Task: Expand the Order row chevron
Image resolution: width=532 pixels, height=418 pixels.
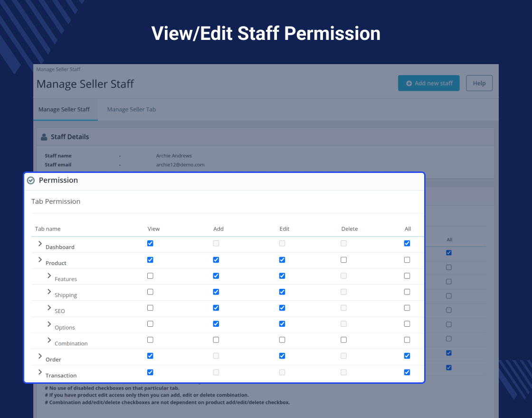Action: click(40, 356)
